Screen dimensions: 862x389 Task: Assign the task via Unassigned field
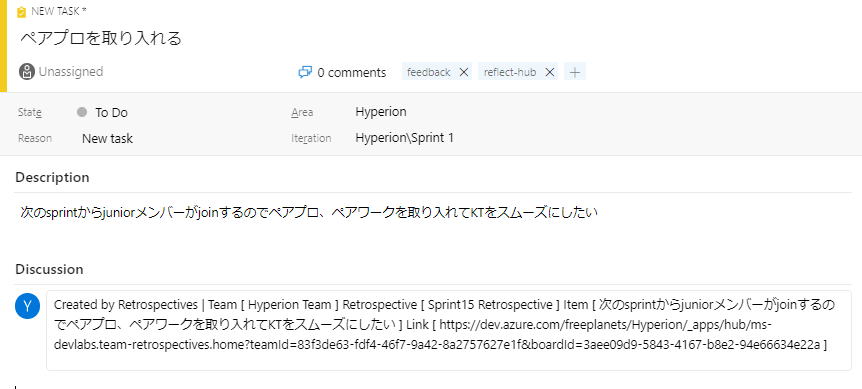coord(71,71)
